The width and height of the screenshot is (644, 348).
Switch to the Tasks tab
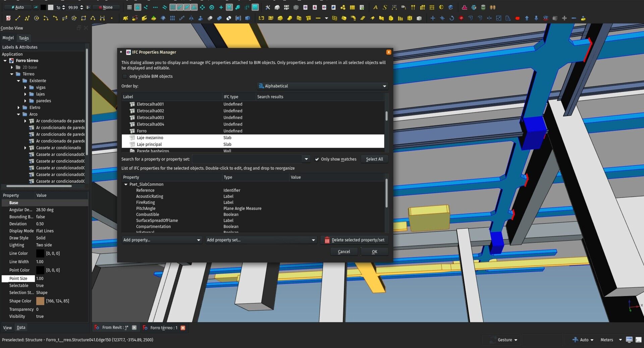tap(24, 38)
